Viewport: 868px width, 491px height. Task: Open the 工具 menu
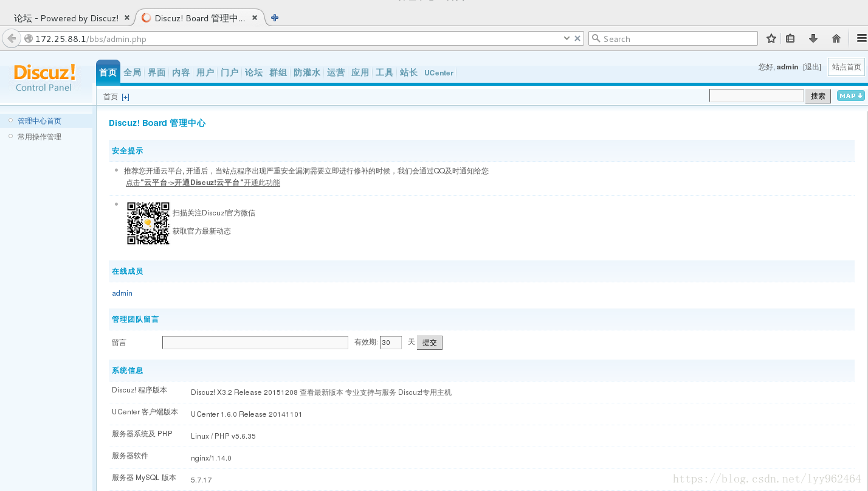click(385, 72)
